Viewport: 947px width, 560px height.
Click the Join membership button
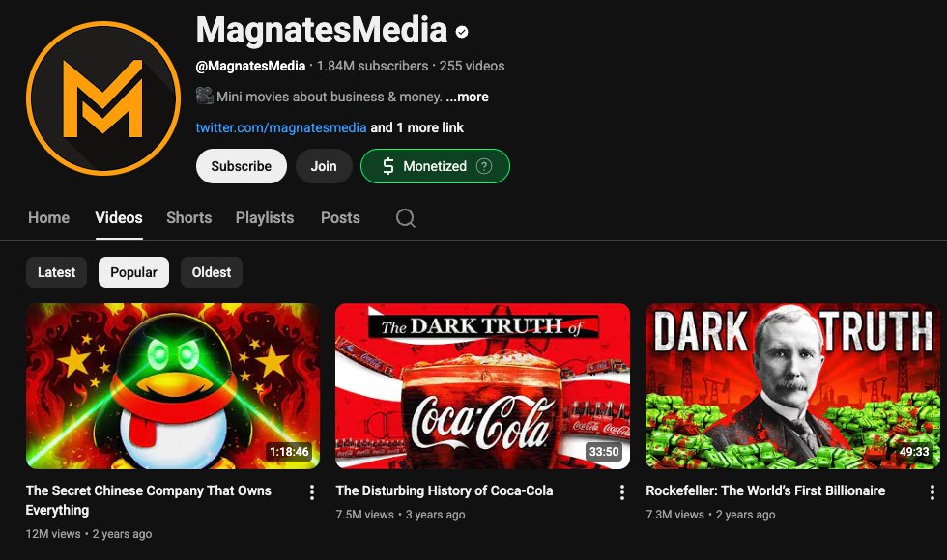(324, 166)
